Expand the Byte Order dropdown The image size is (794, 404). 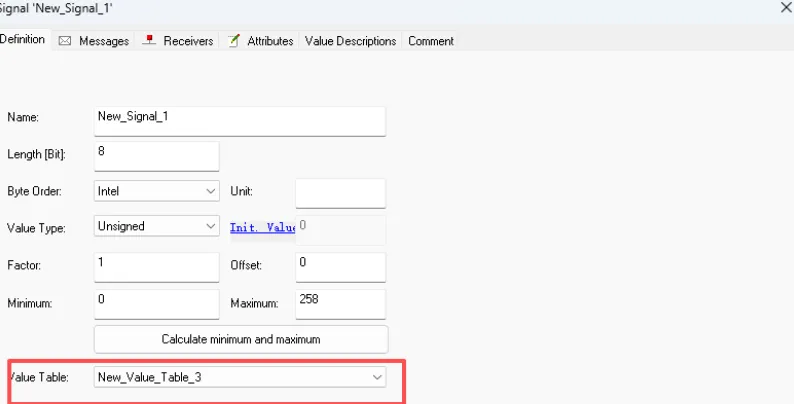pyautogui.click(x=156, y=190)
